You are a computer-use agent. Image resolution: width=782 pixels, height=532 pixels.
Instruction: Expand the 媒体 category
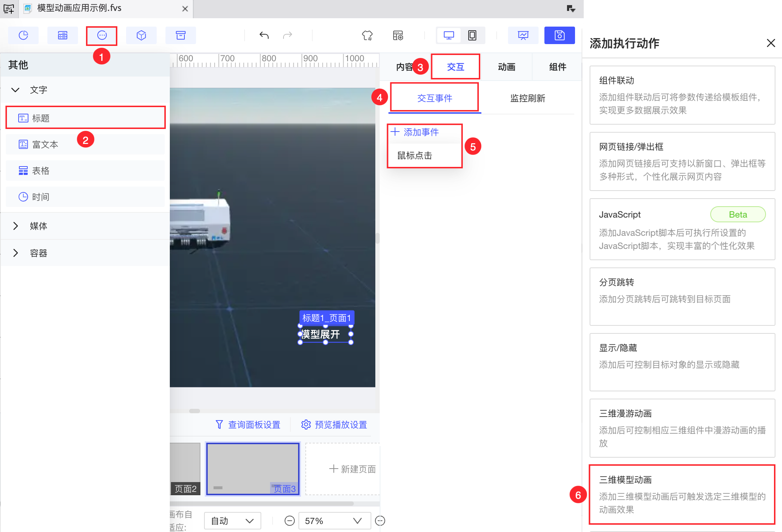tap(15, 226)
